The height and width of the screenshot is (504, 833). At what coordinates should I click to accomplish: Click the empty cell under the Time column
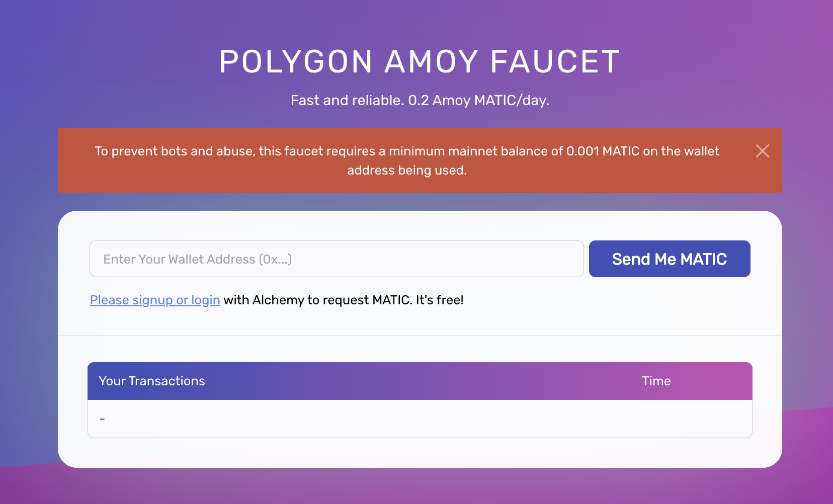656,419
